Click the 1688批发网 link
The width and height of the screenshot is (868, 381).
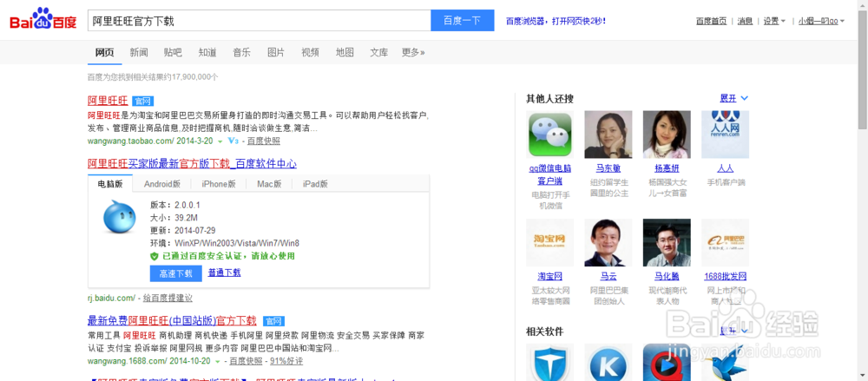(725, 276)
